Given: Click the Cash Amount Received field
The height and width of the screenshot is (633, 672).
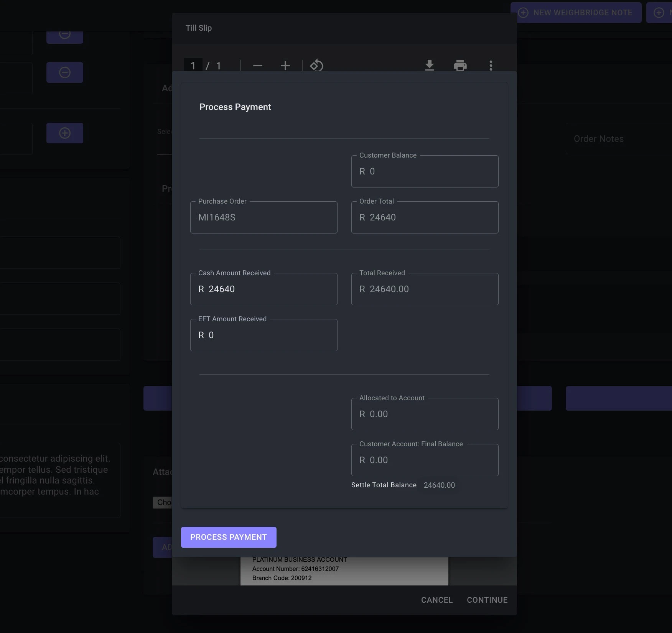Looking at the screenshot, I should [x=264, y=289].
